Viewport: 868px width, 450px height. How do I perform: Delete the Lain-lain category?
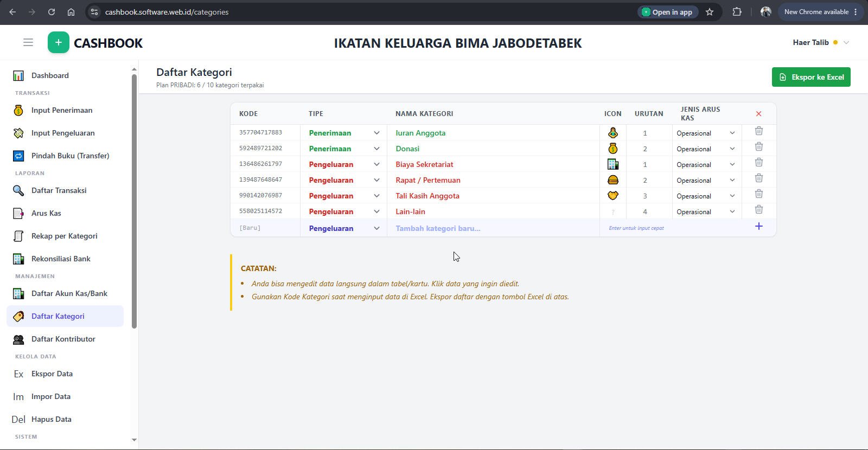tap(759, 210)
